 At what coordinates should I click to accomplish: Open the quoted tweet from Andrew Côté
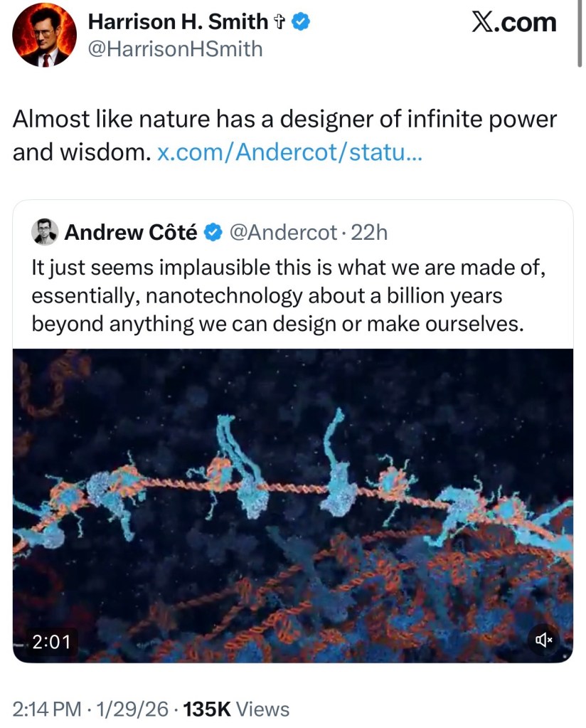[x=284, y=295]
